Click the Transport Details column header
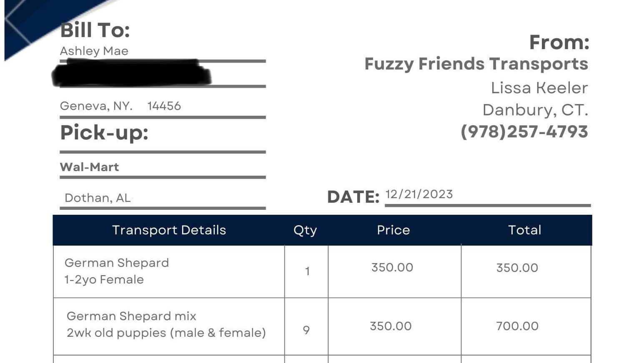 [169, 230]
